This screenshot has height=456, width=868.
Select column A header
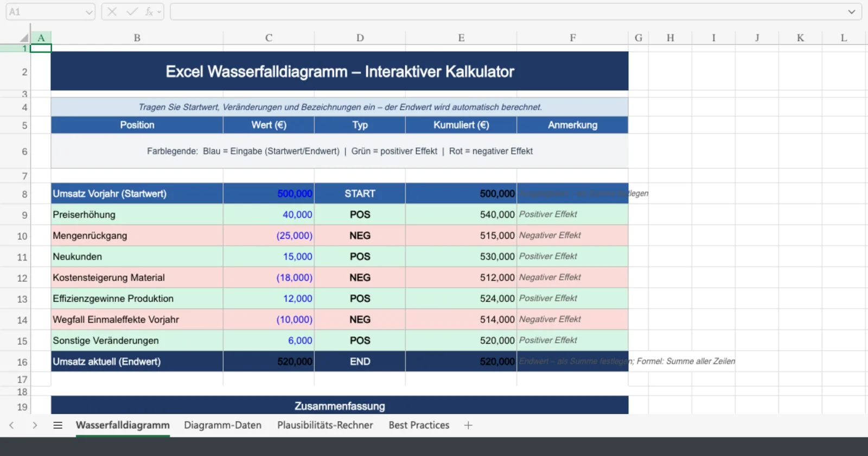[x=41, y=37]
